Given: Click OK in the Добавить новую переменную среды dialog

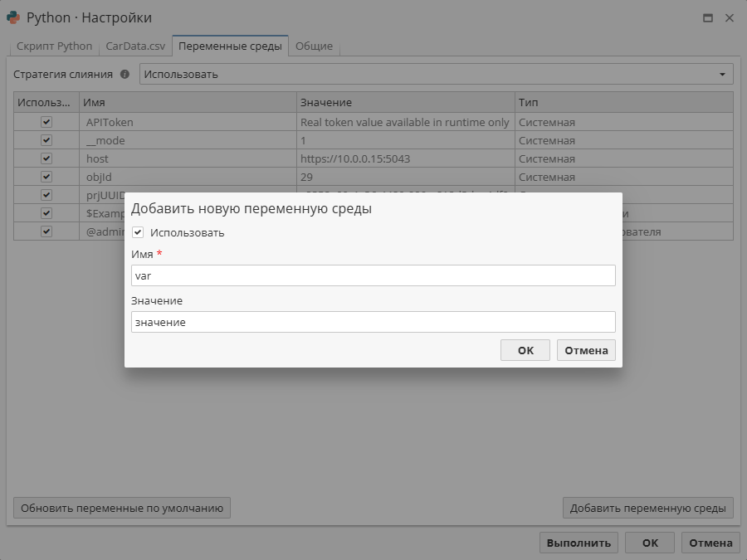Looking at the screenshot, I should [525, 349].
